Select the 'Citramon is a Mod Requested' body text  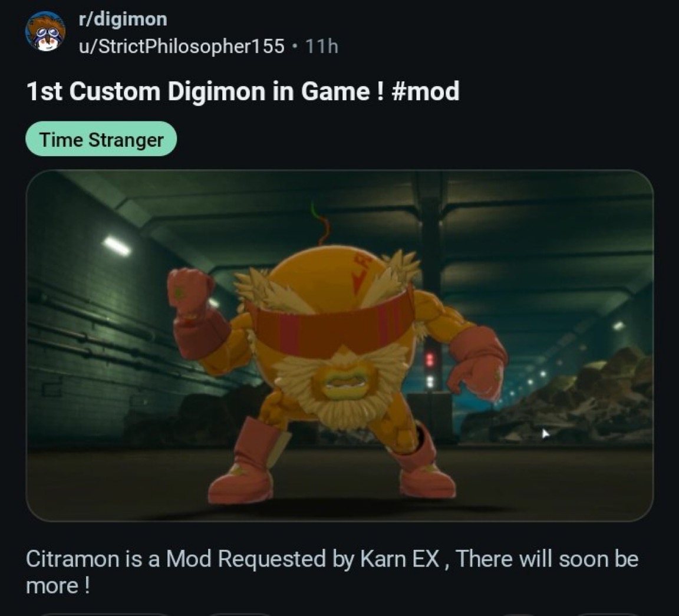tap(332, 572)
